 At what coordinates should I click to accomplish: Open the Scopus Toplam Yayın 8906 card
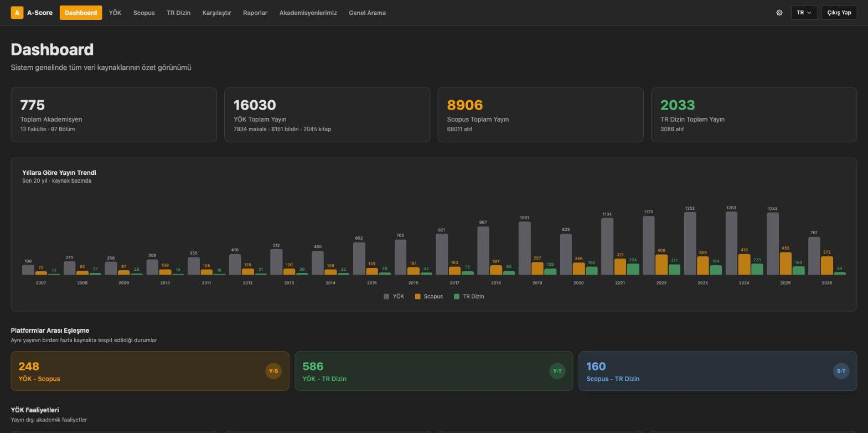click(x=540, y=115)
